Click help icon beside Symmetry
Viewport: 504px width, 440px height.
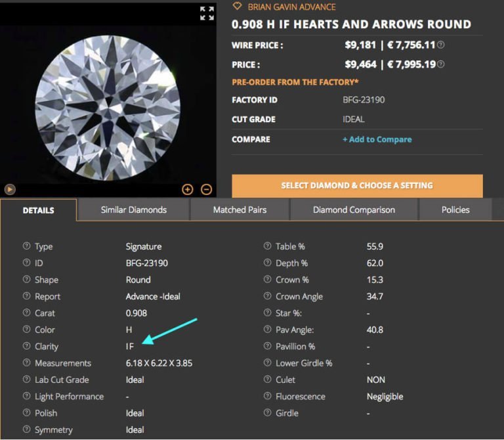[x=27, y=429]
